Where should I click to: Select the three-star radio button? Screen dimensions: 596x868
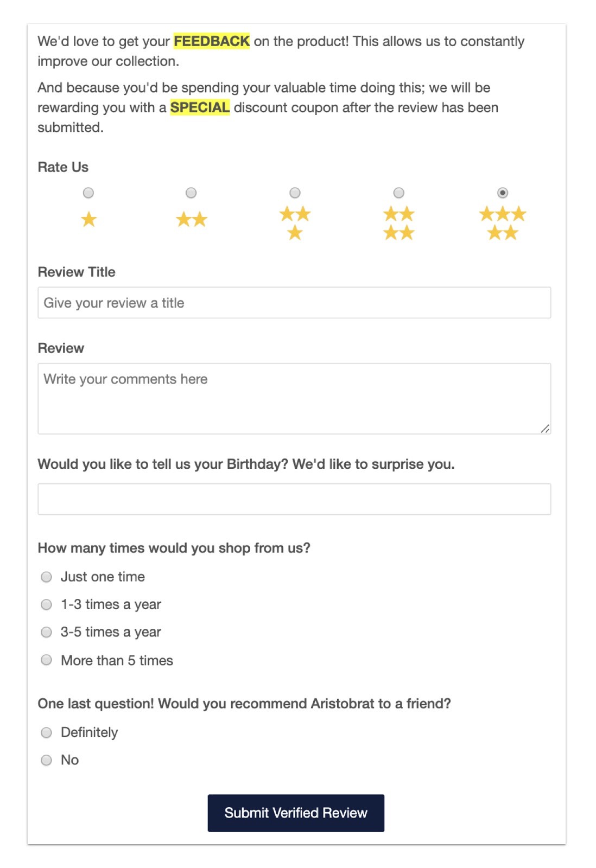click(295, 193)
